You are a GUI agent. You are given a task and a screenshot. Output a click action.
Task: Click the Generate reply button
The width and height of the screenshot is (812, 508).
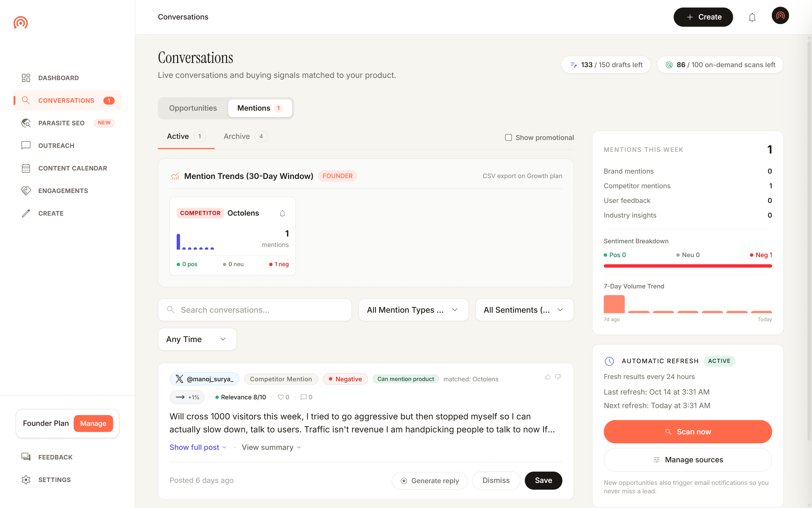(x=429, y=480)
